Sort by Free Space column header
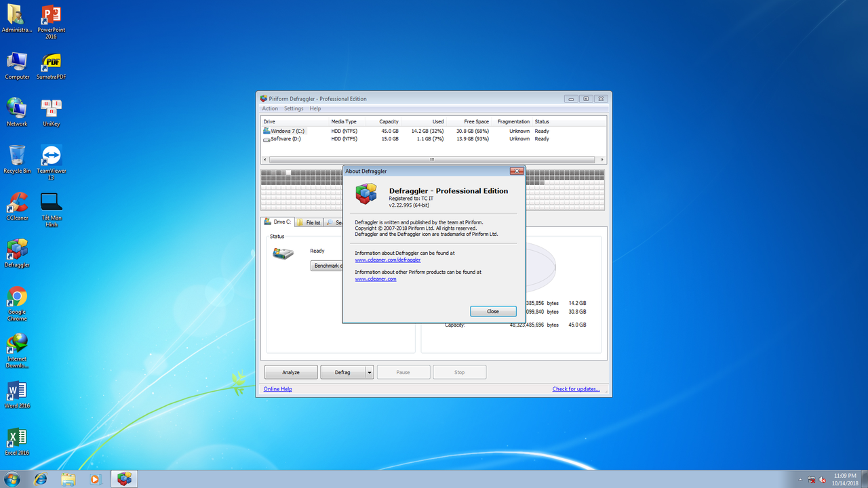The height and width of the screenshot is (488, 868). [x=469, y=121]
